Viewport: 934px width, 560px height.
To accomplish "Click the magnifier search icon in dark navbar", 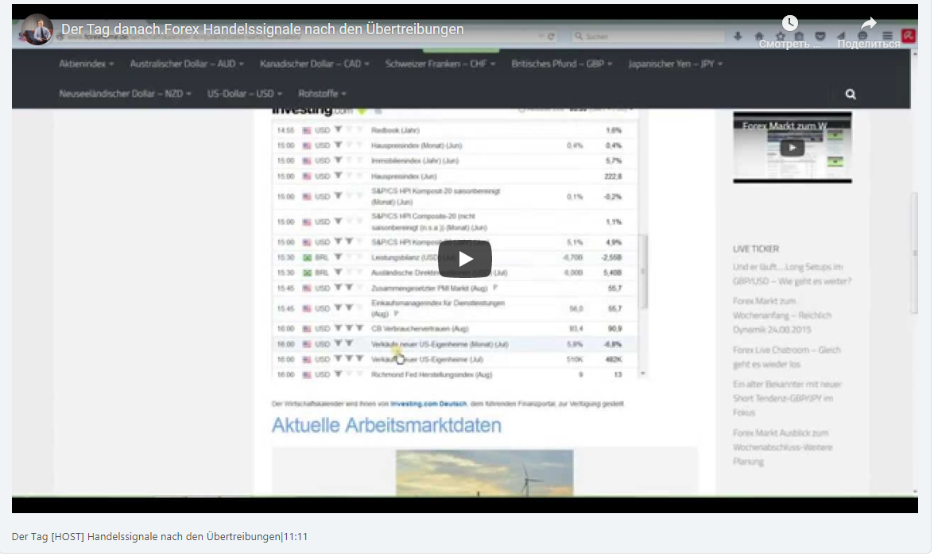I will point(851,94).
